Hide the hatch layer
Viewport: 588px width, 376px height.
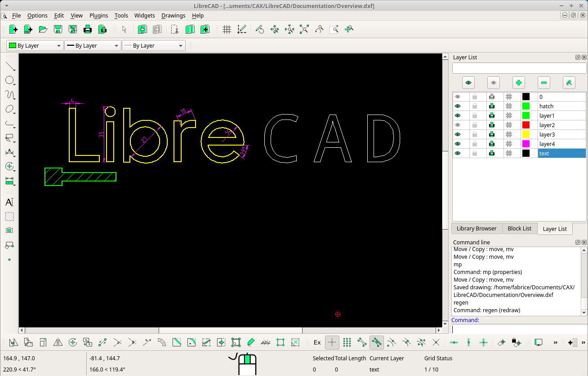(458, 106)
